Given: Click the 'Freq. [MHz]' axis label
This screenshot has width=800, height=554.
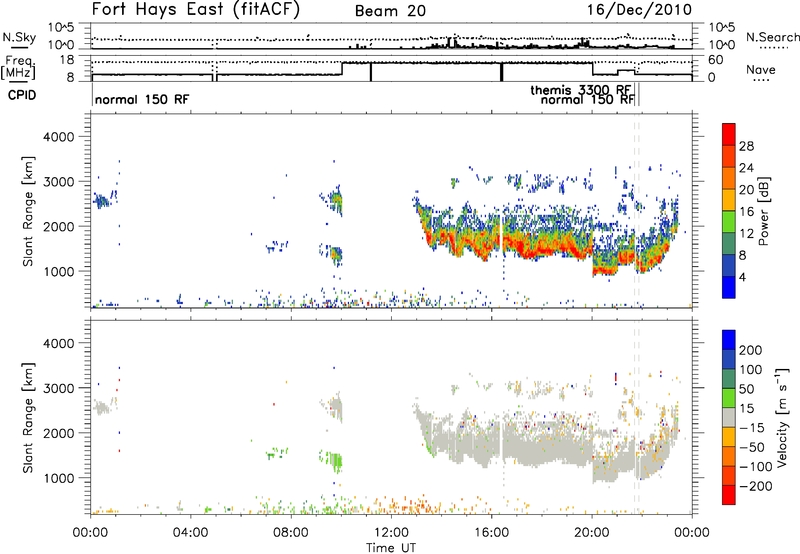Looking at the screenshot, I should click(x=19, y=68).
